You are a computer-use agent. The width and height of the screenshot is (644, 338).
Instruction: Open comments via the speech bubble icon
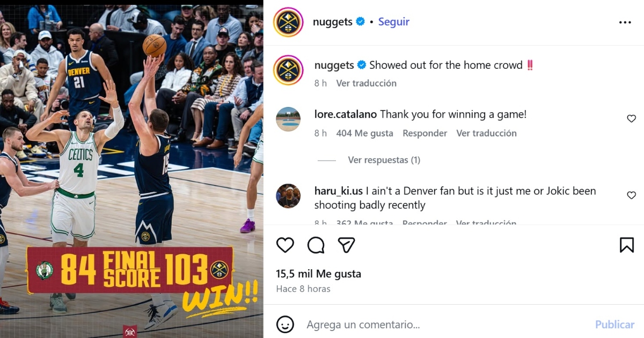click(x=316, y=245)
